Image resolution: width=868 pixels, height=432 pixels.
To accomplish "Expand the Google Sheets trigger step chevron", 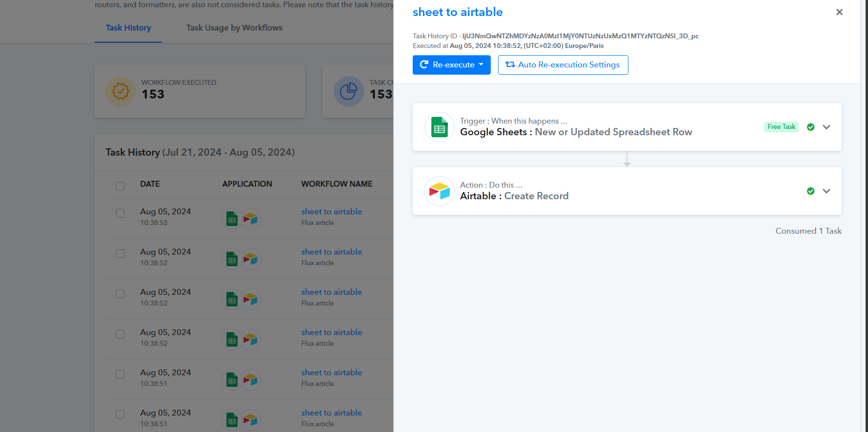I will (827, 127).
